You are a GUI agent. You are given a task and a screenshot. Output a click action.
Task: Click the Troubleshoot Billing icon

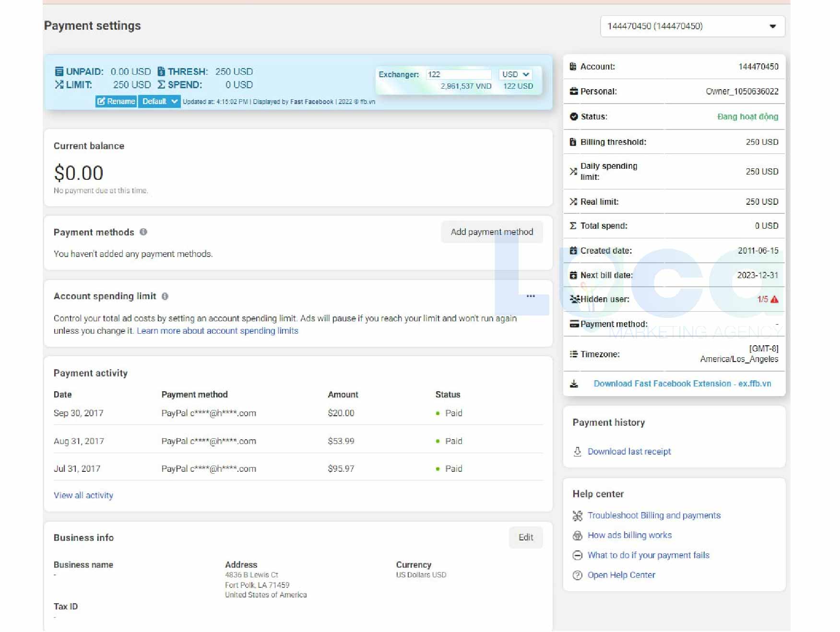coord(578,516)
